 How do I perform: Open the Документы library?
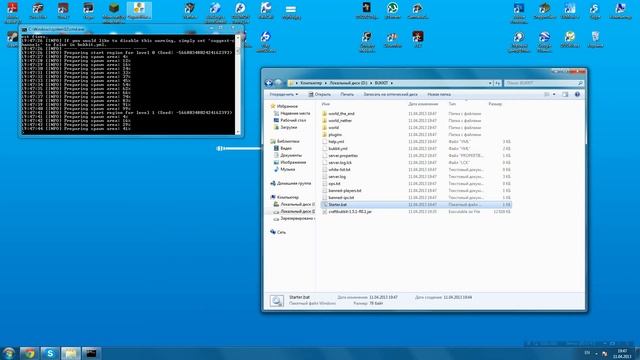coord(288,155)
